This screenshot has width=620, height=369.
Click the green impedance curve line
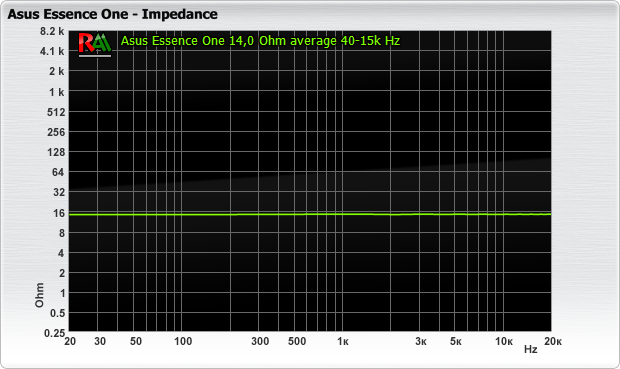click(310, 214)
